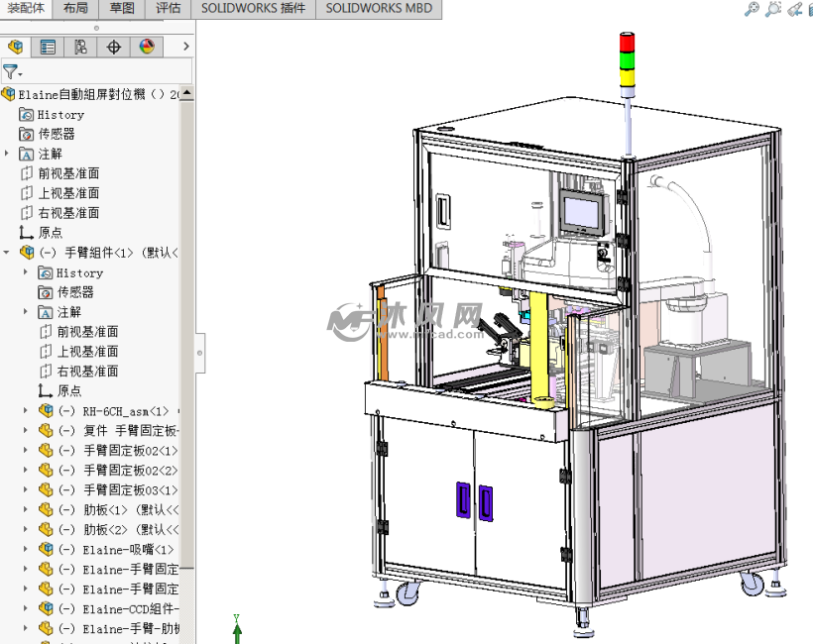The width and height of the screenshot is (813, 644).
Task: Open the PropertyManager tab icon
Action: 48,47
